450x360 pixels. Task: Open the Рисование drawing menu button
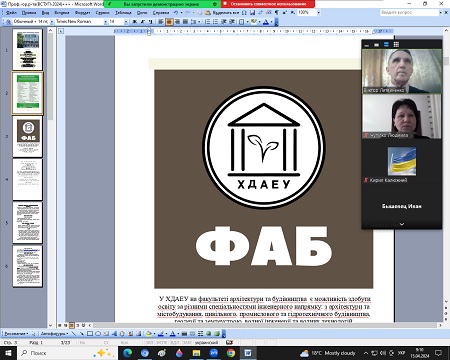tap(16, 333)
